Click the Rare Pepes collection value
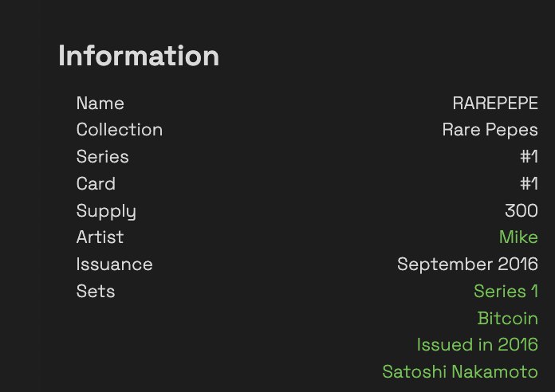 490,130
